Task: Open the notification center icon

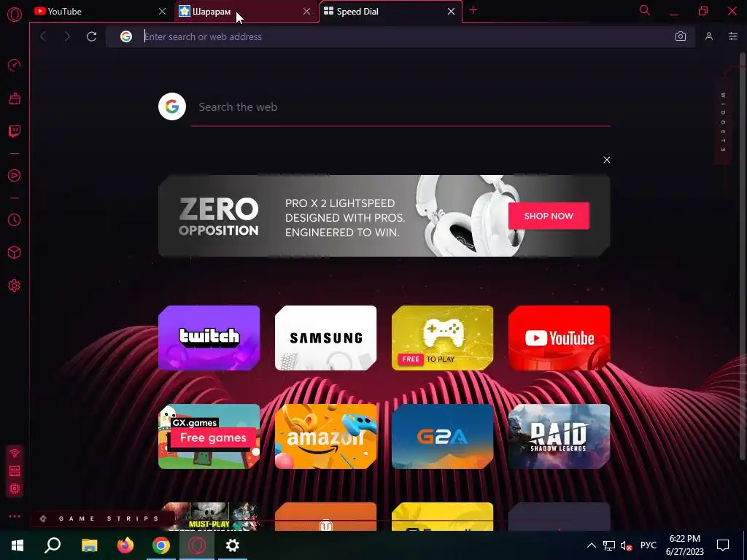Action: pos(723,545)
